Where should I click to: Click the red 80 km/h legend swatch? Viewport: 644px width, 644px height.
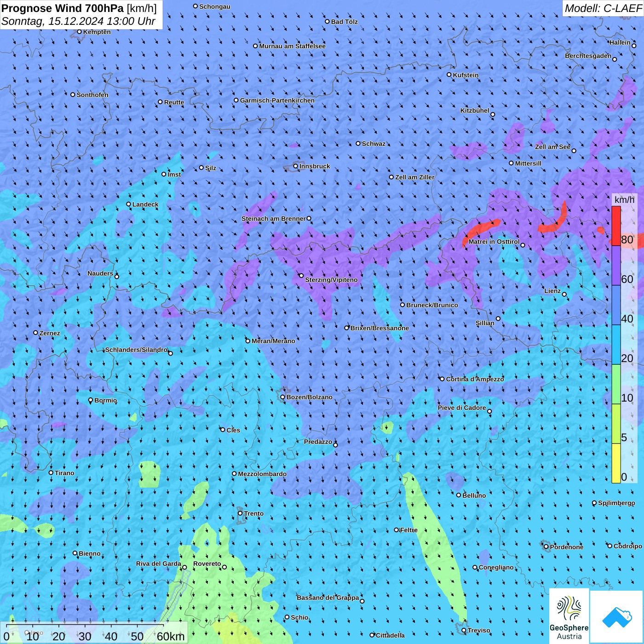(616, 226)
